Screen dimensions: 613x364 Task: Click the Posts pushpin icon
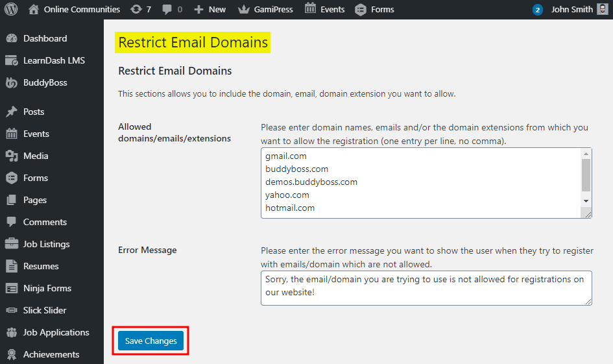click(12, 112)
